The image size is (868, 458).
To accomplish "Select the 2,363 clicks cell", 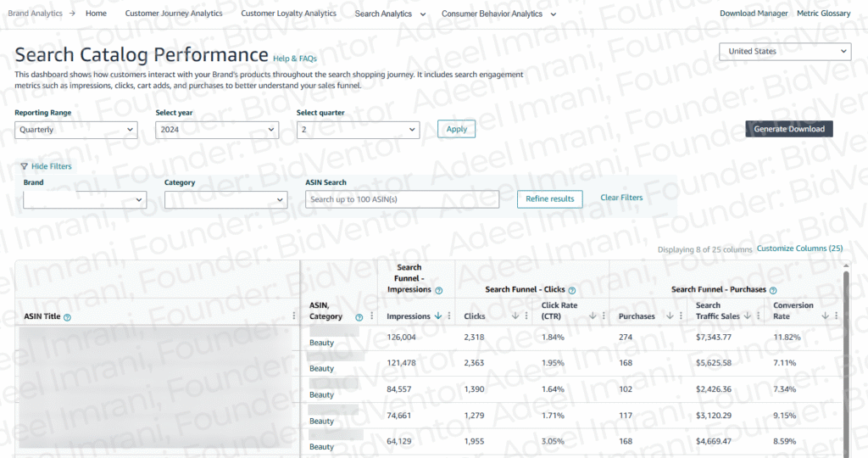I will (474, 363).
